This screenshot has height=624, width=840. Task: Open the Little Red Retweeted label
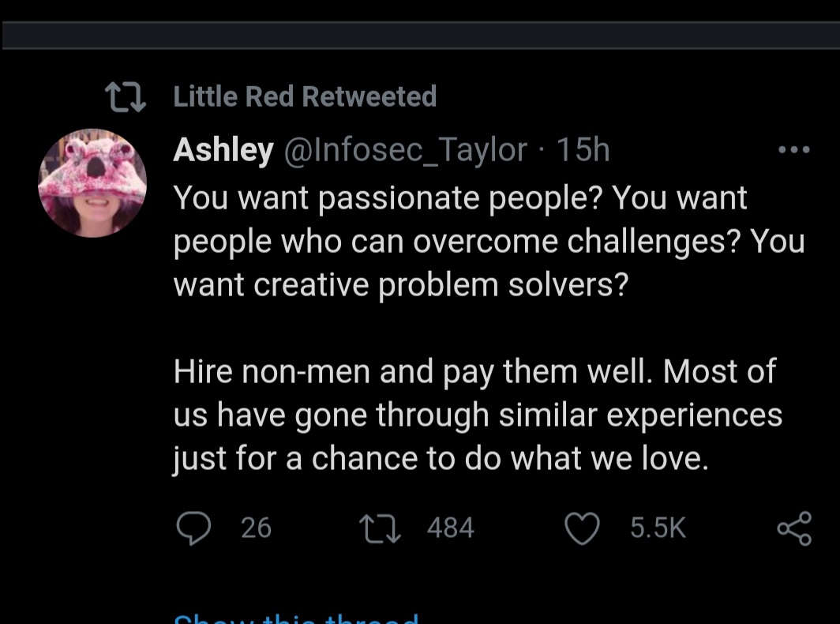coord(305,96)
